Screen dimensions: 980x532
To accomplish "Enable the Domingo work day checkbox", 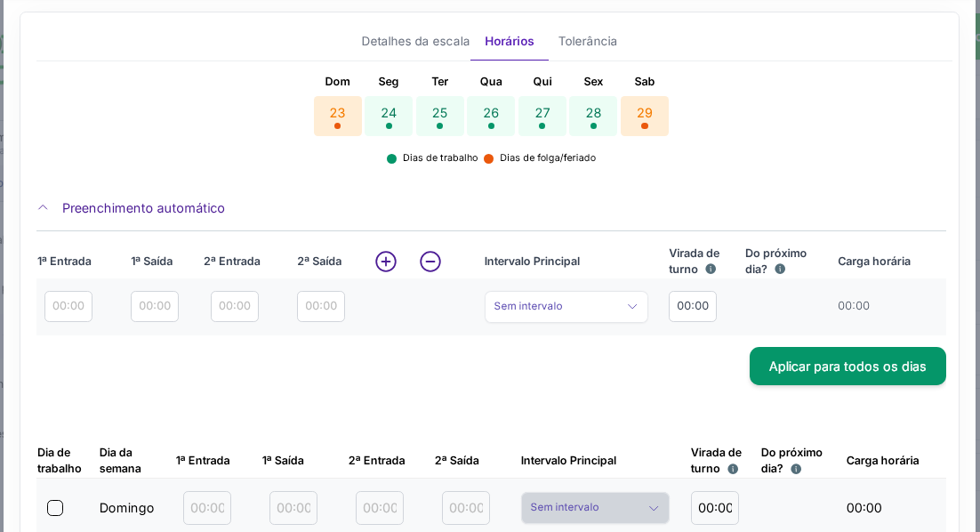I will point(55,508).
